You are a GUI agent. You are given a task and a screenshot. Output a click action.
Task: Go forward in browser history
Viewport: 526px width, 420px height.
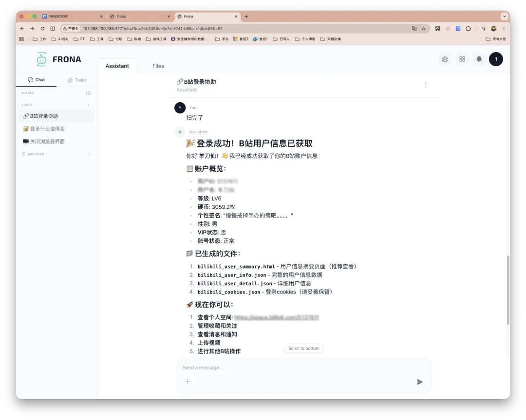pos(32,29)
